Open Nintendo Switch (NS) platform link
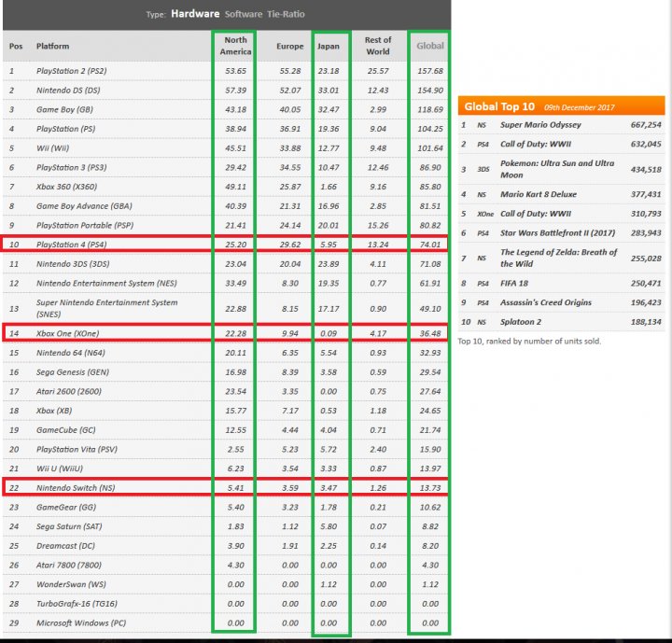The width and height of the screenshot is (672, 643). click(76, 487)
